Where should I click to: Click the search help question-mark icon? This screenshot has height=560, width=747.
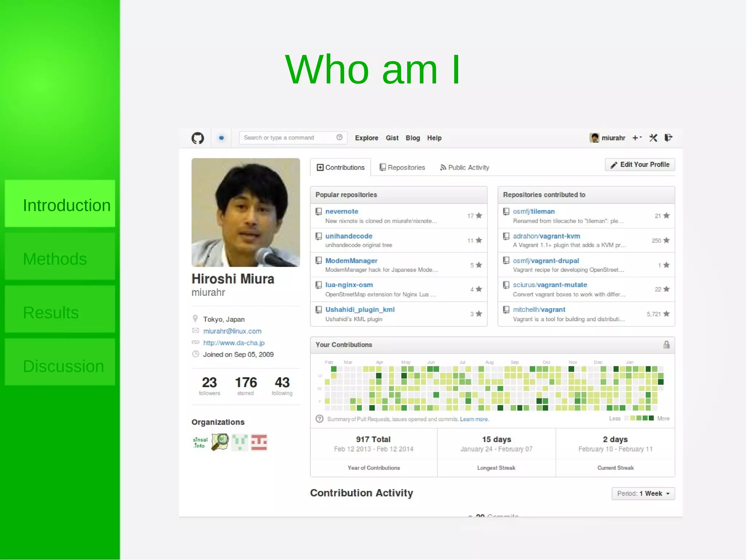tap(339, 138)
